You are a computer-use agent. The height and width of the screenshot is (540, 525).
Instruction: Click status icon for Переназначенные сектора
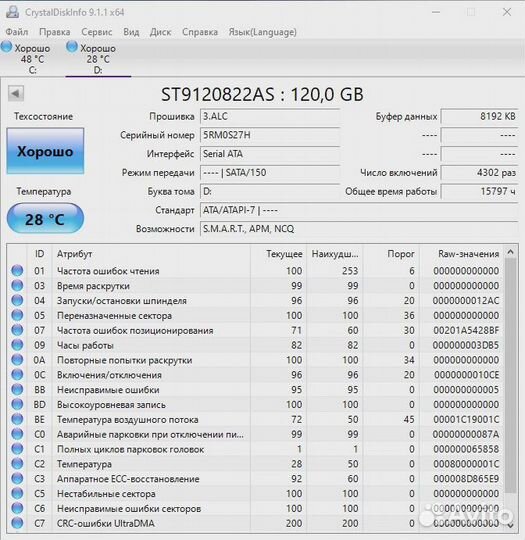(17, 315)
